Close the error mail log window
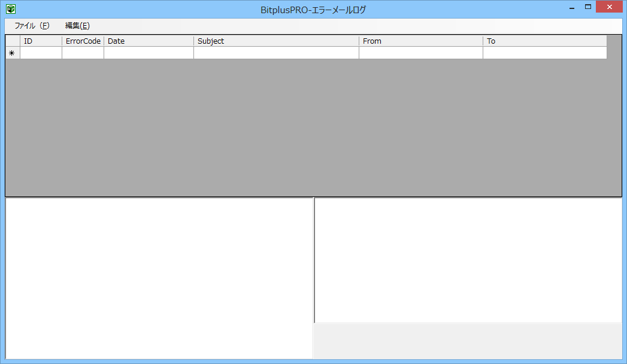The width and height of the screenshot is (627, 364). pyautogui.click(x=608, y=7)
